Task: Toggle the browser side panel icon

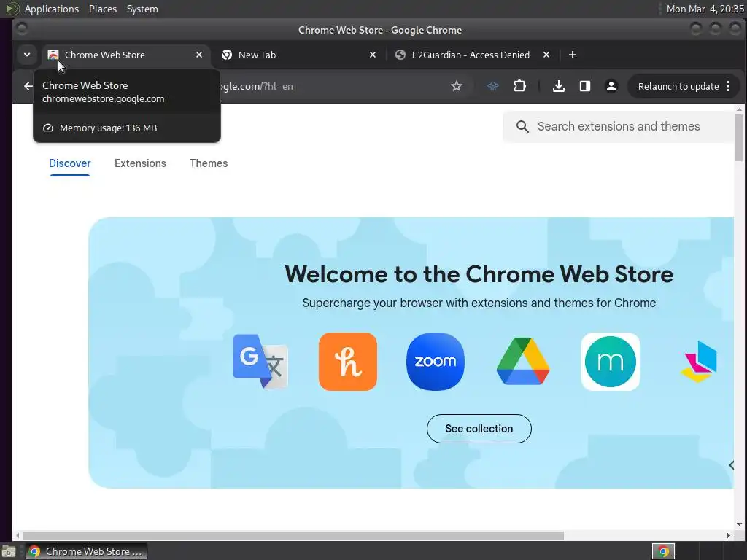Action: tap(585, 86)
